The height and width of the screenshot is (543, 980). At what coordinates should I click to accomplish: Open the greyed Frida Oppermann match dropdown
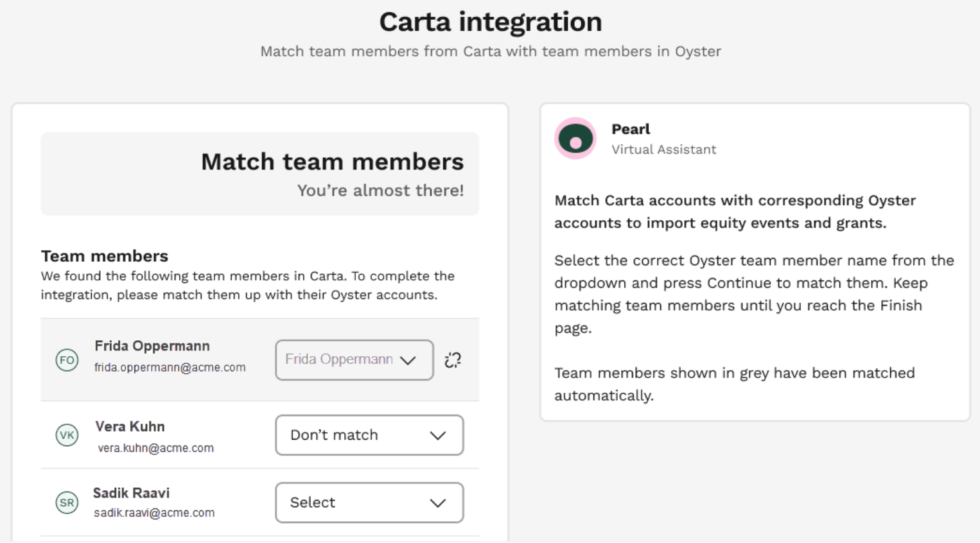pos(354,360)
